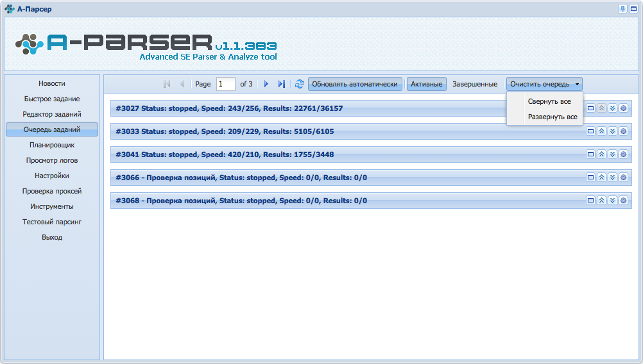
Task: Open Настройки in the sidebar
Action: tap(52, 176)
